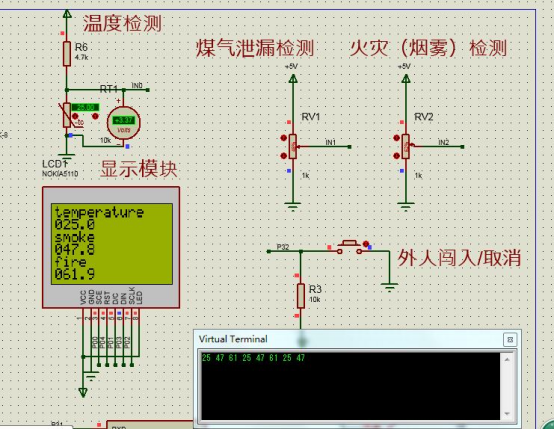
Task: Click the RV1 reference label
Action: (x=311, y=117)
